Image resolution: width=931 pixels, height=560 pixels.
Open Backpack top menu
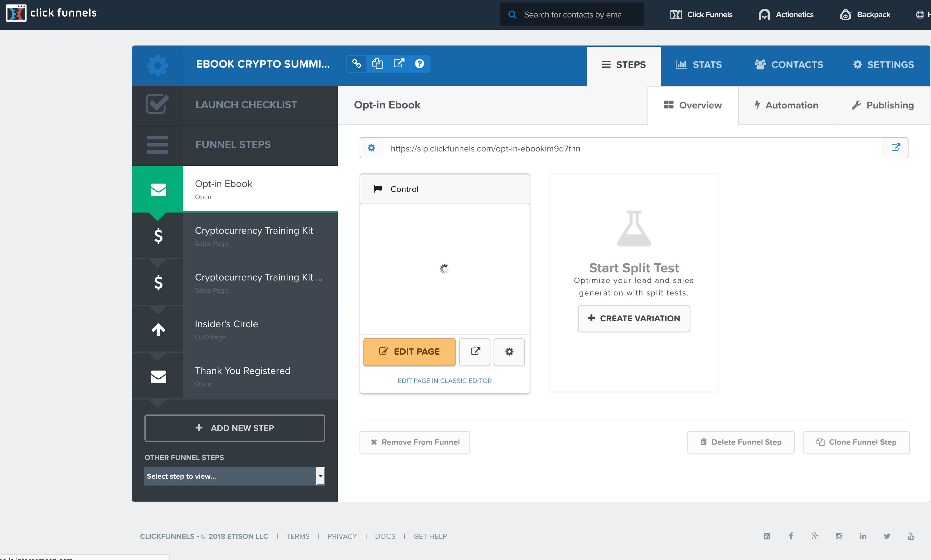[865, 15]
